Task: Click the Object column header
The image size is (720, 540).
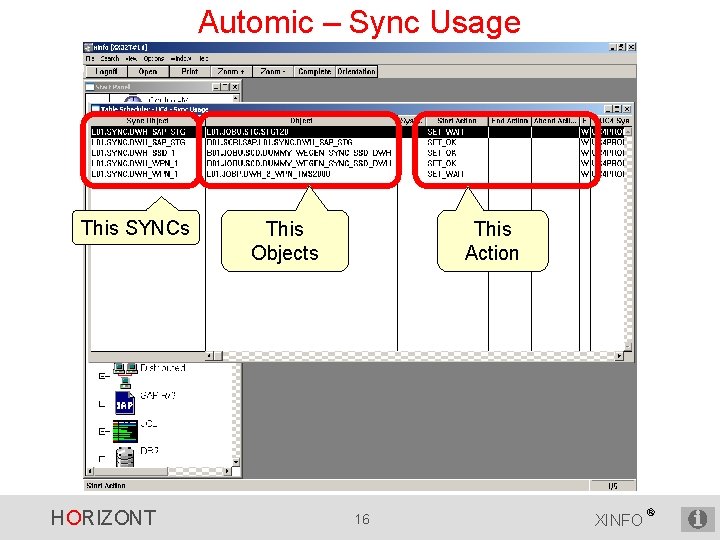Action: click(x=301, y=121)
